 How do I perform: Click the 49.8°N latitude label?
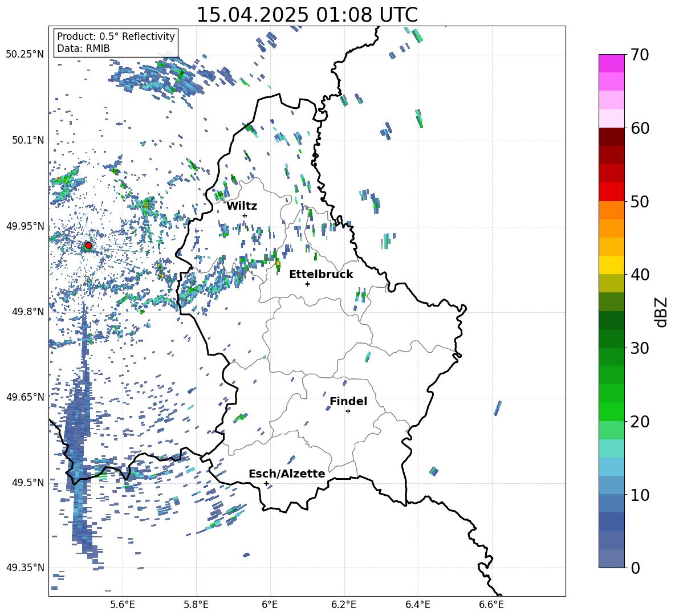tap(27, 312)
